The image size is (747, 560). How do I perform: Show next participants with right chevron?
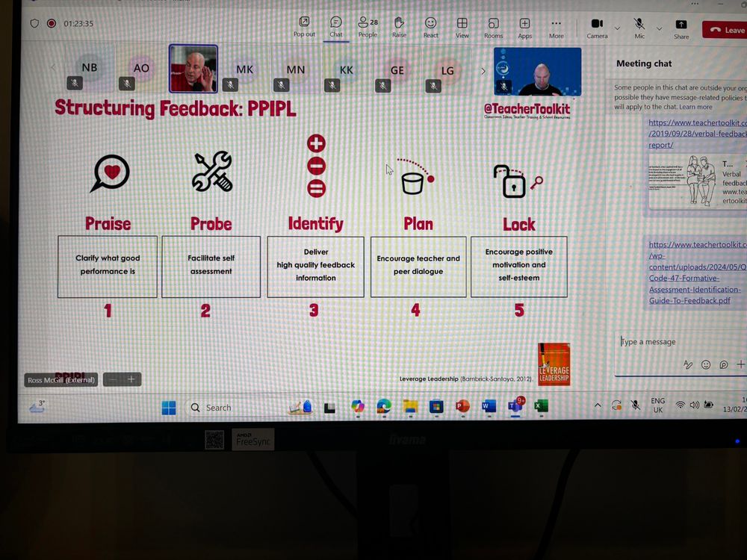click(x=483, y=71)
